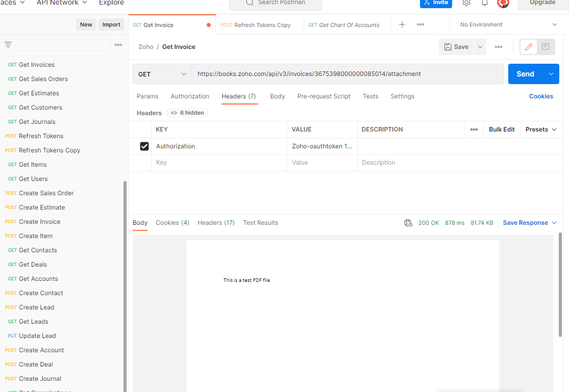Click the Save button
This screenshot has width=569, height=392.
click(456, 47)
